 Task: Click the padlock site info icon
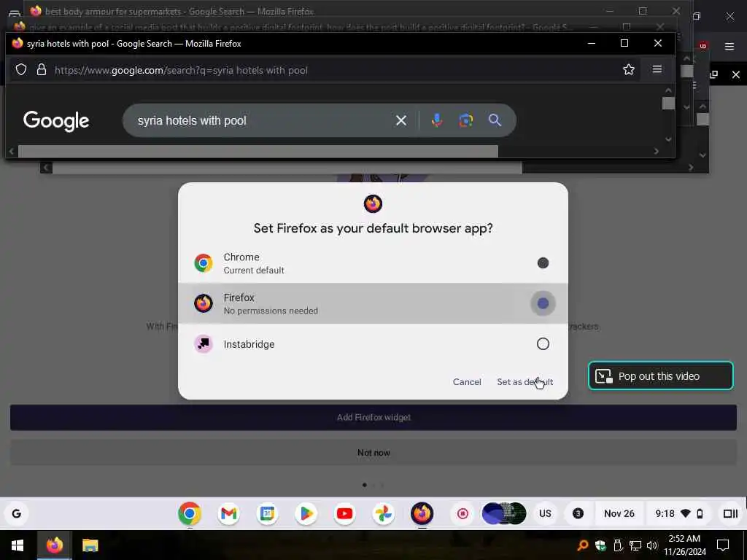point(42,69)
